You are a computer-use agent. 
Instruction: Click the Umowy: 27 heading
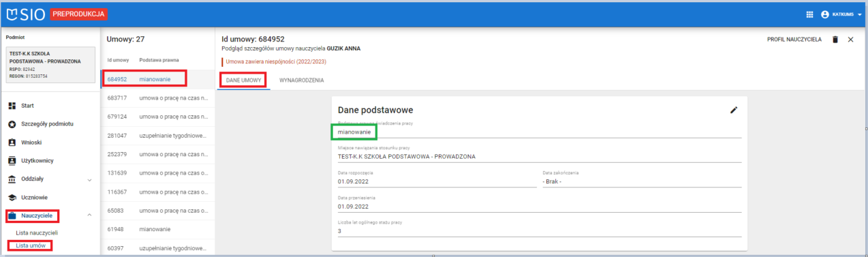125,40
